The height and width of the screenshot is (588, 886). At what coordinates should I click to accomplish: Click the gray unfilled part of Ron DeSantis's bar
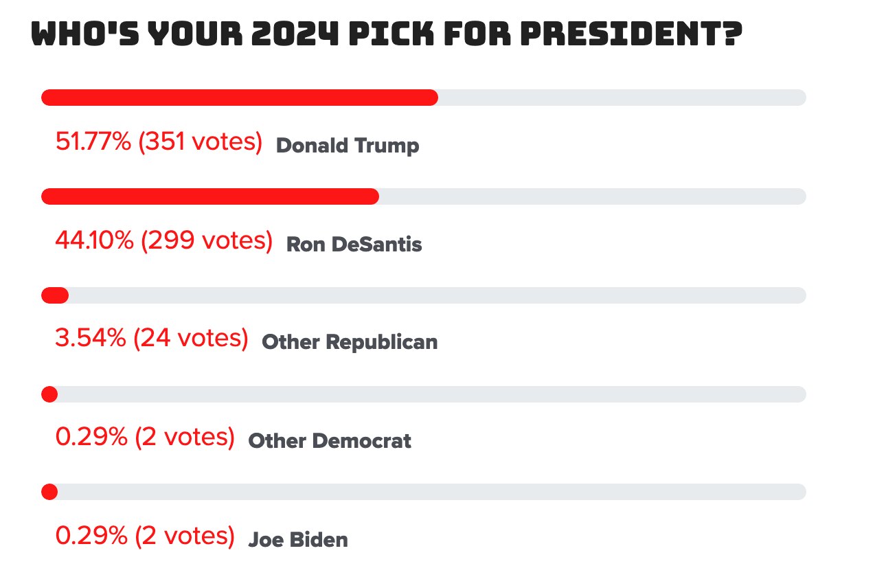pyautogui.click(x=592, y=196)
